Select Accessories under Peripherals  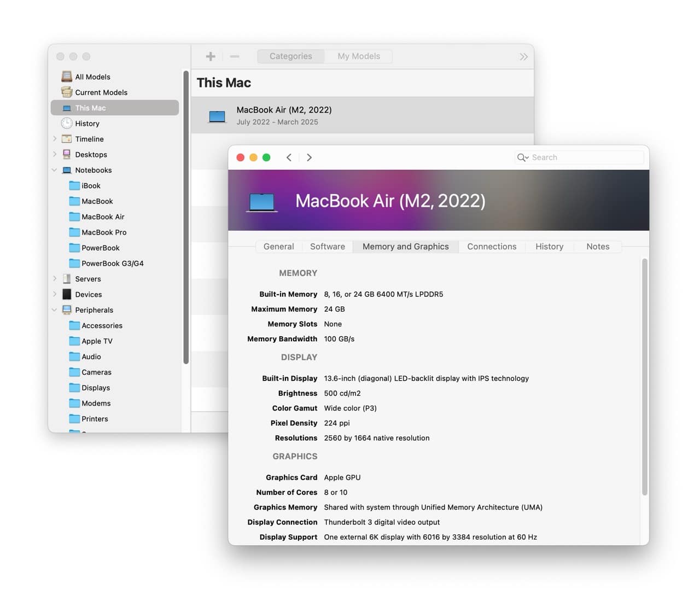pyautogui.click(x=115, y=325)
